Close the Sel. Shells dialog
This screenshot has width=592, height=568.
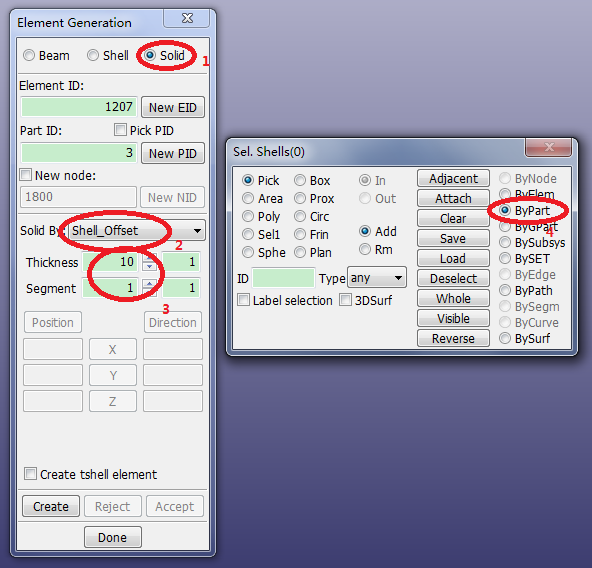[549, 147]
